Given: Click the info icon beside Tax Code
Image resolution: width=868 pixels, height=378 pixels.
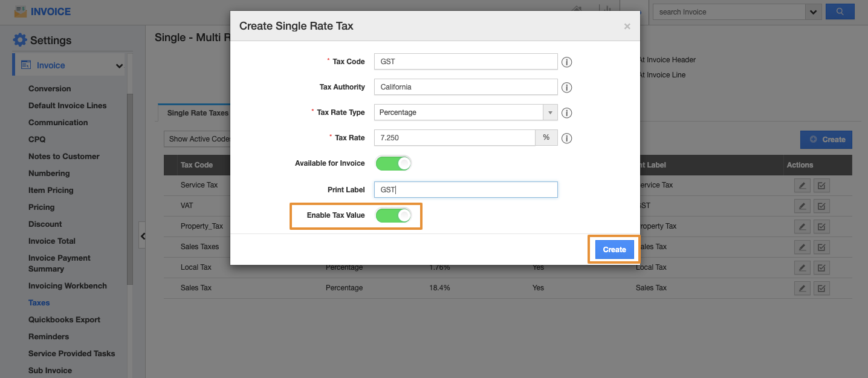Looking at the screenshot, I should [x=566, y=62].
